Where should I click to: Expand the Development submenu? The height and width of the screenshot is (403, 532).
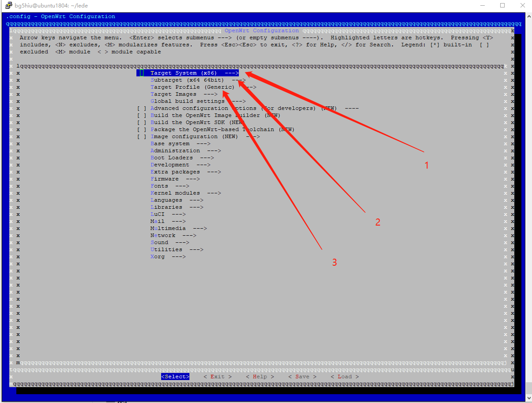181,165
